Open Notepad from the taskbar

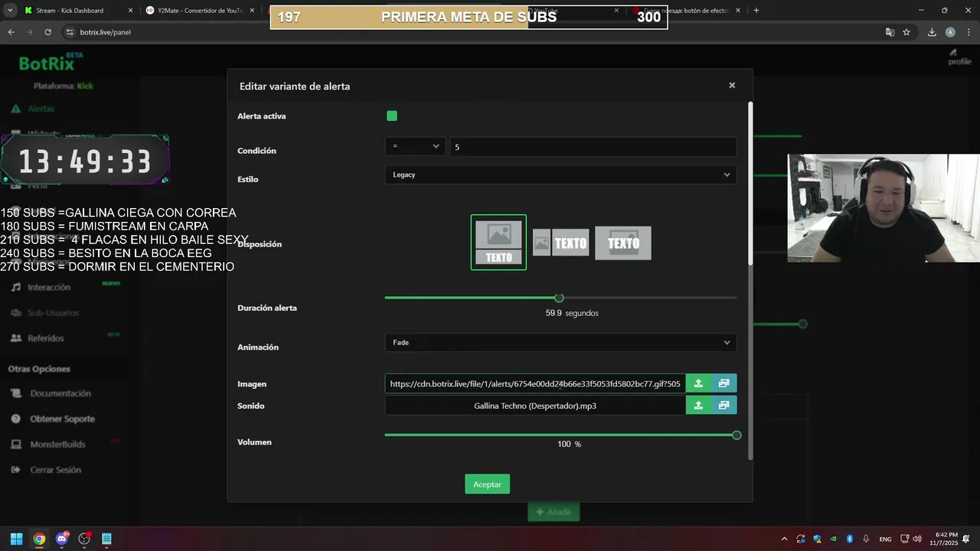click(x=106, y=539)
